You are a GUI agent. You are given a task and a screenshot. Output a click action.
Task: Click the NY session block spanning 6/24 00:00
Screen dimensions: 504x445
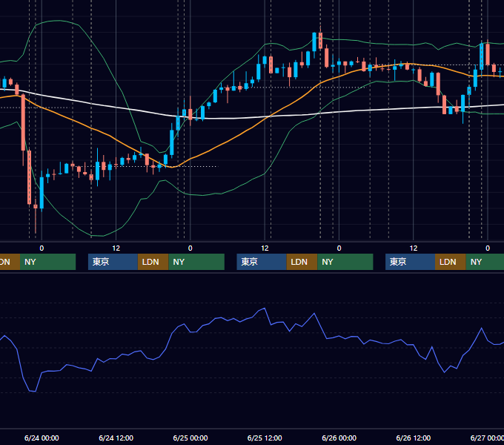coord(48,262)
